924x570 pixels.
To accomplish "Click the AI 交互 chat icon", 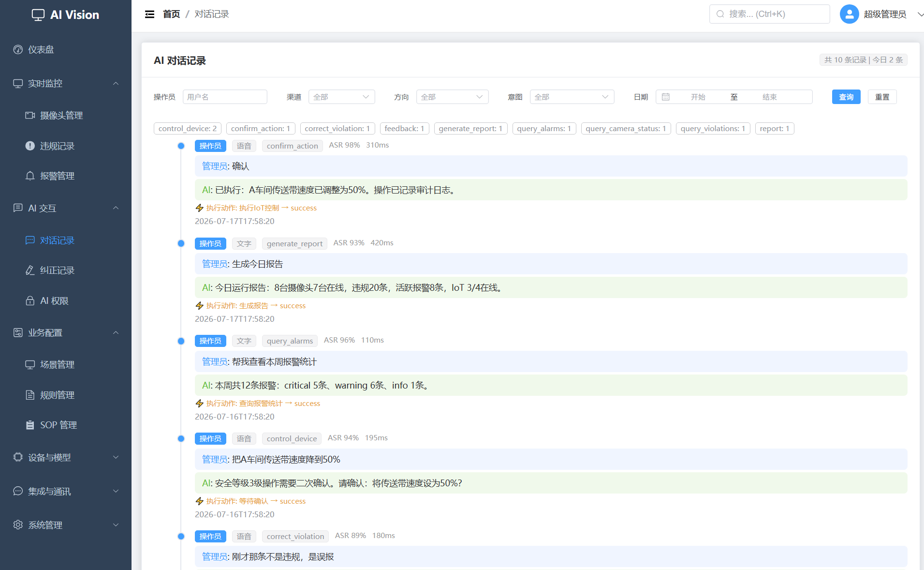I will 18,208.
